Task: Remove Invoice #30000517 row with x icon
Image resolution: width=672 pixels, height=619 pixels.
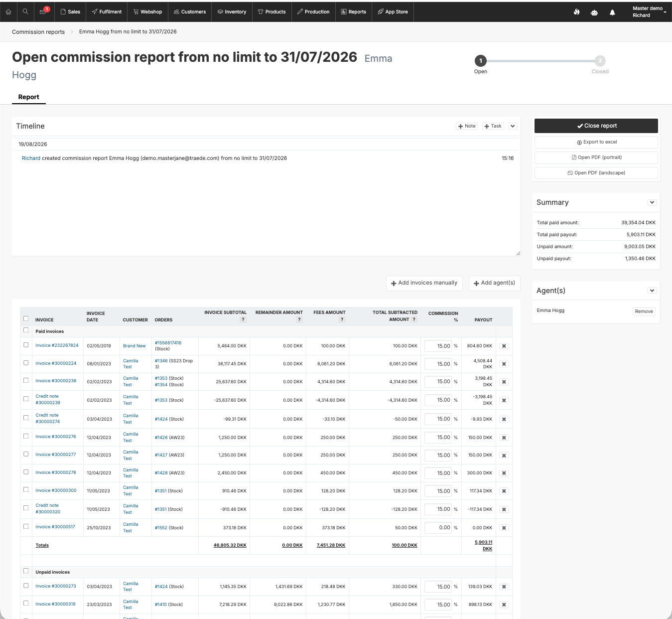Action: click(504, 528)
